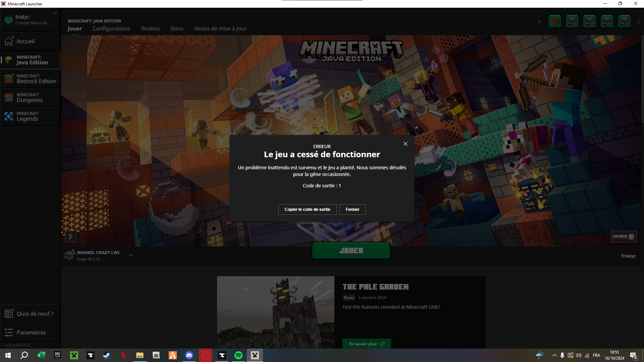The image size is (644, 362).
Task: Click the FRA language indicator
Action: tap(596, 355)
